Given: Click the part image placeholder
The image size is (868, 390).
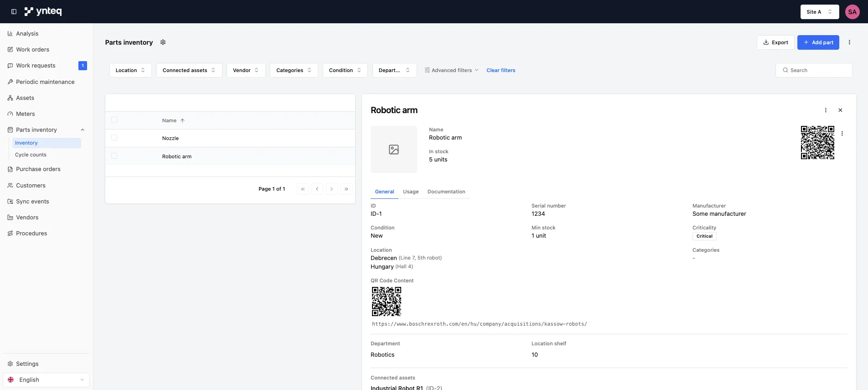Looking at the screenshot, I should click(394, 149).
